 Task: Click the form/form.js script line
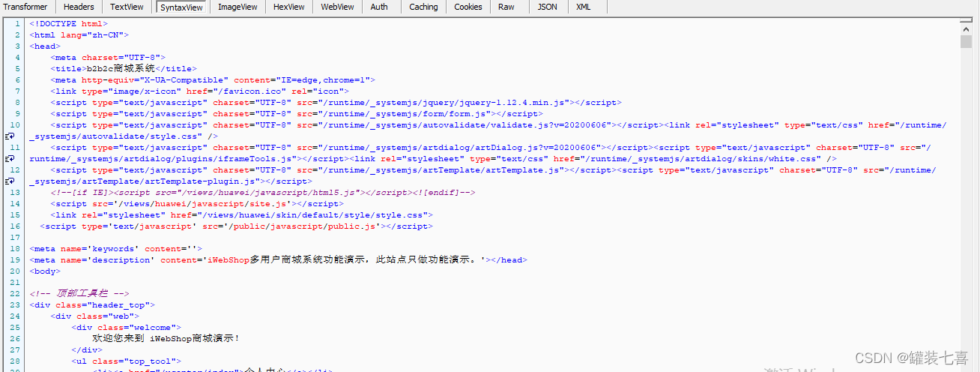297,114
